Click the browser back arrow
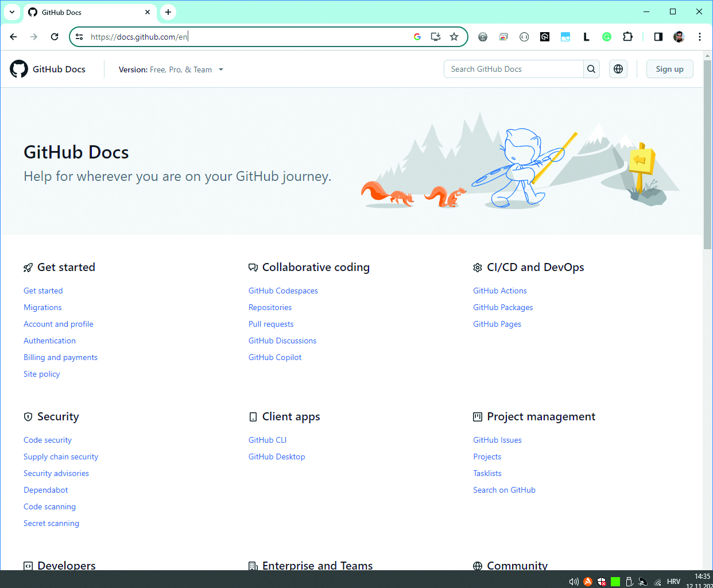Screen dimensions: 713x588 14,37
